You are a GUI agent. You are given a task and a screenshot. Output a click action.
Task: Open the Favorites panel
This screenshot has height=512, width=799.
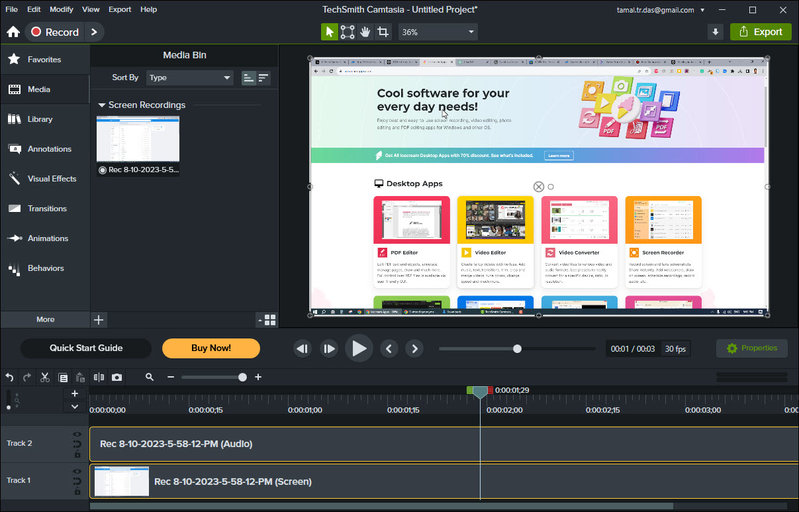[x=45, y=60]
